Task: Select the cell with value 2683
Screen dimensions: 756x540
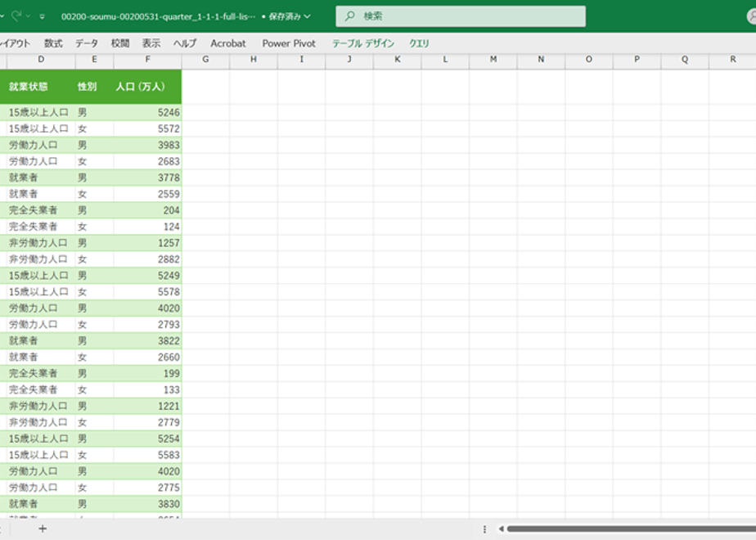Action: 147,161
